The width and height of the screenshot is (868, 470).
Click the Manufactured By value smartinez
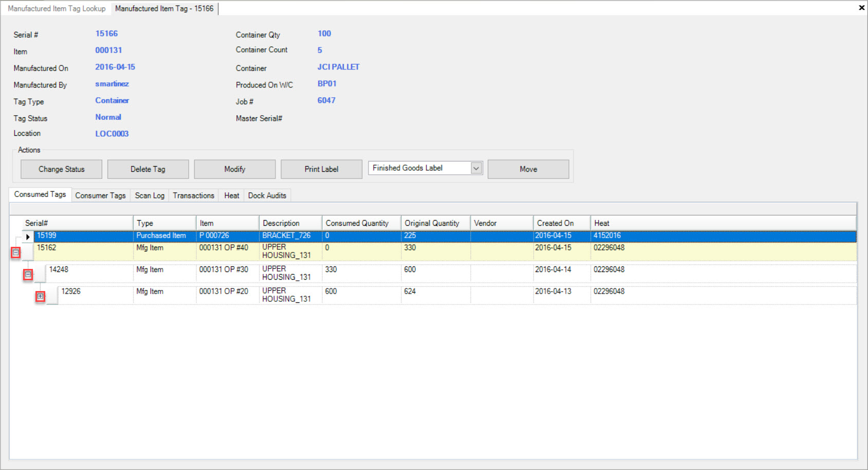(112, 84)
